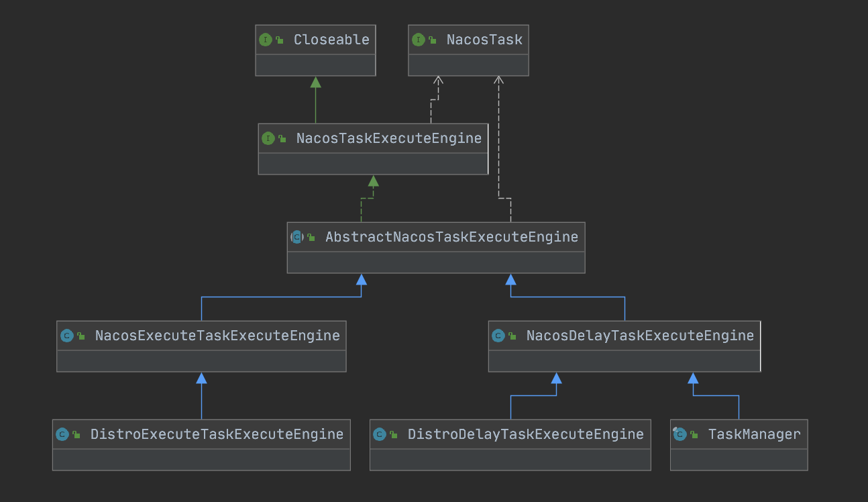The width and height of the screenshot is (868, 502).
Task: Click the members compartment of NacosDelayTaskExecuteEngine
Action: [x=625, y=361]
